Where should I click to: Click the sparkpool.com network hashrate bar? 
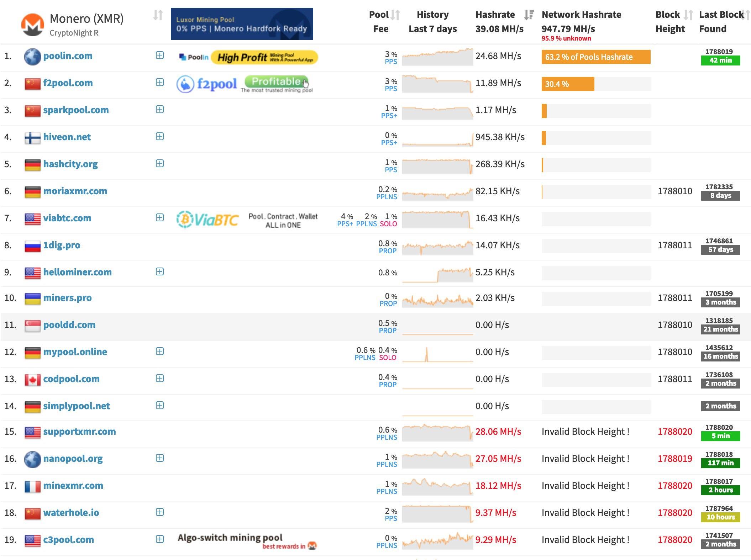pyautogui.click(x=596, y=111)
